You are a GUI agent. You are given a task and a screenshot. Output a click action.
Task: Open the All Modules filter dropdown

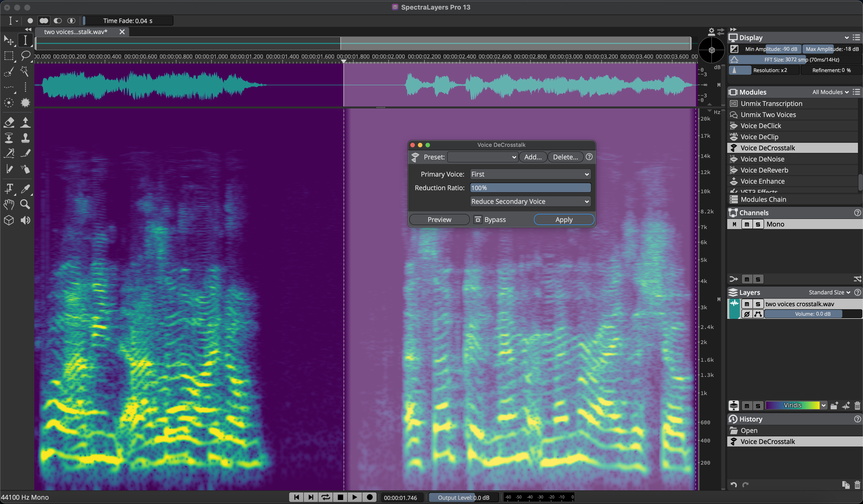830,92
